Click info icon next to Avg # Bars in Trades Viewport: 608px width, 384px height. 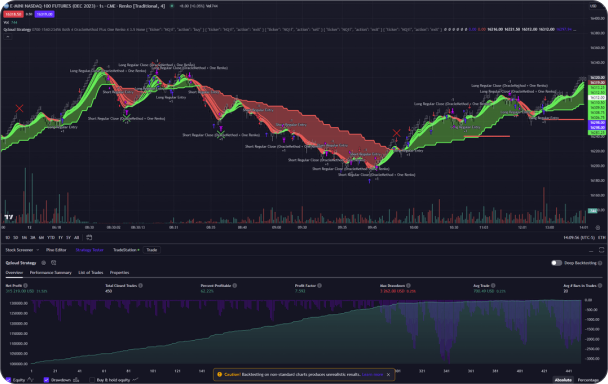coord(600,285)
